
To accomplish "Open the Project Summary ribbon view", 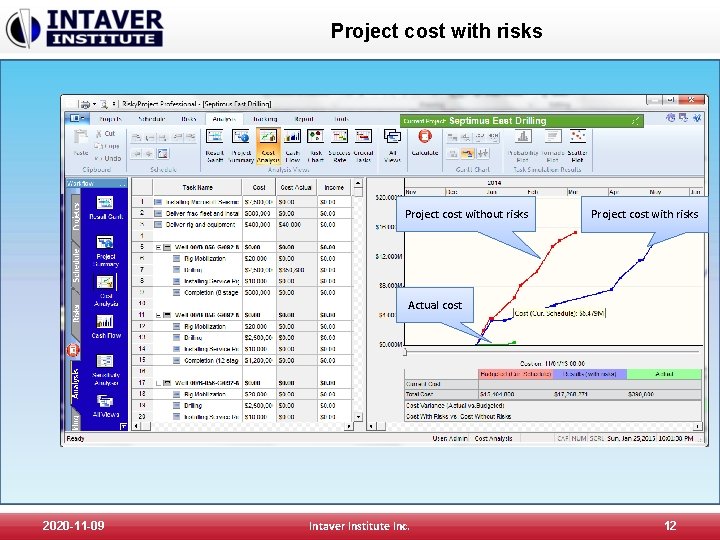I will 241,146.
